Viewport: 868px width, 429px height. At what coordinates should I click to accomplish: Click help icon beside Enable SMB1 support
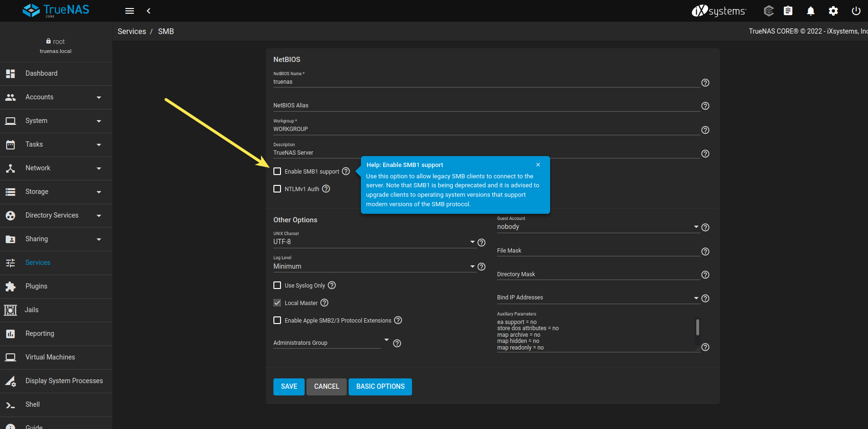point(346,171)
